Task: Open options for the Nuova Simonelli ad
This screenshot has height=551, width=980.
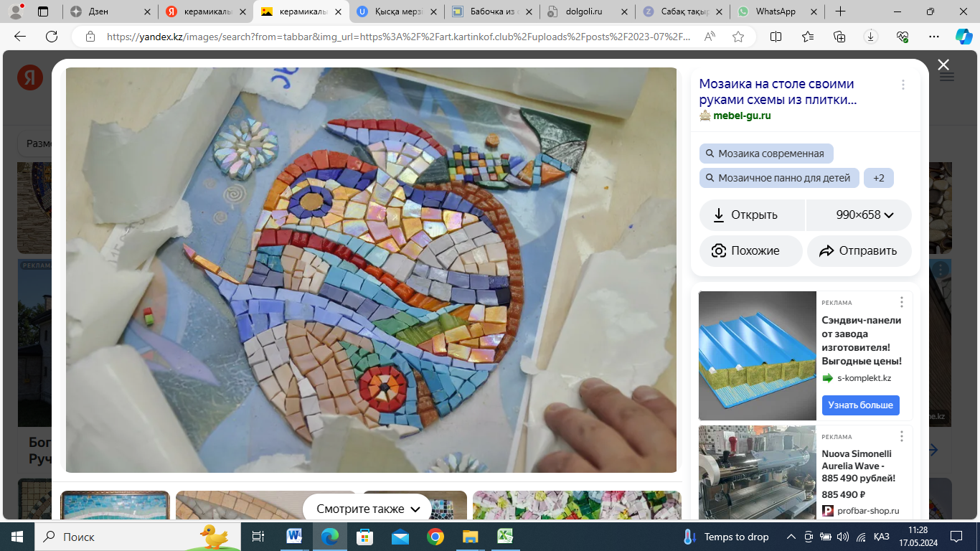Action: click(x=902, y=436)
